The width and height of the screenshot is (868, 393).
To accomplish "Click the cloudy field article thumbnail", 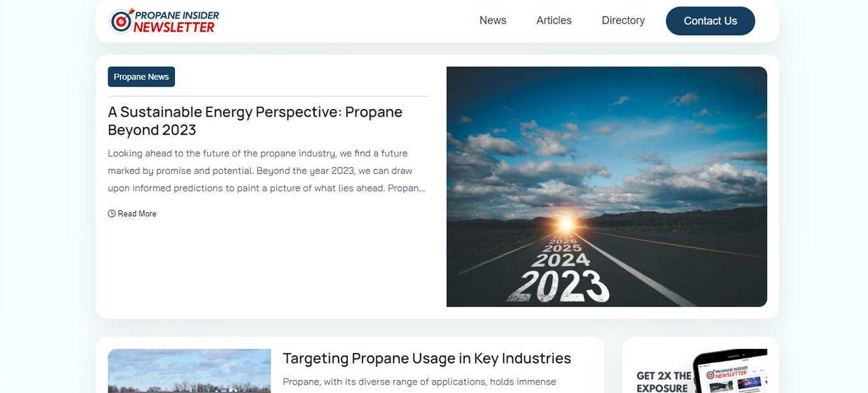I will [x=189, y=371].
